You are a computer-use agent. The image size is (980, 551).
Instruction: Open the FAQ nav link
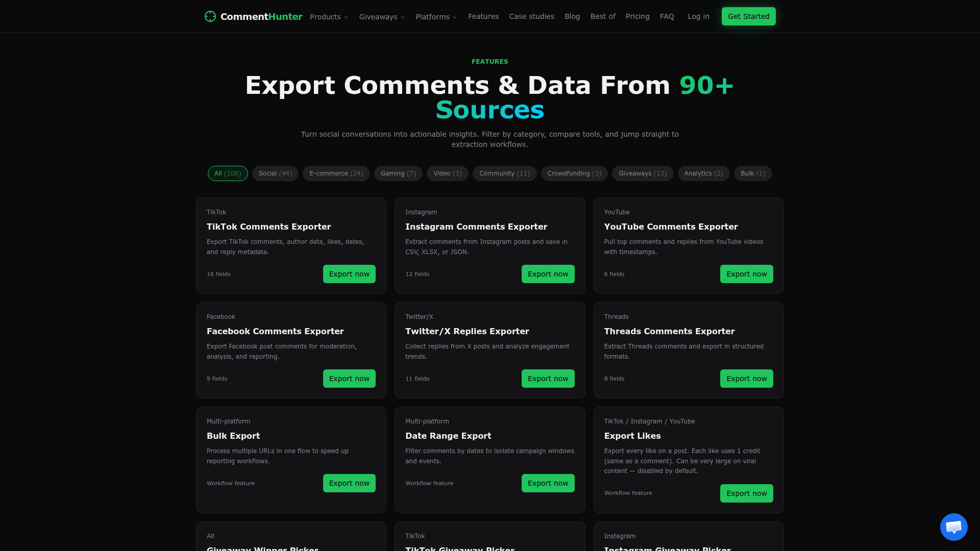click(667, 16)
